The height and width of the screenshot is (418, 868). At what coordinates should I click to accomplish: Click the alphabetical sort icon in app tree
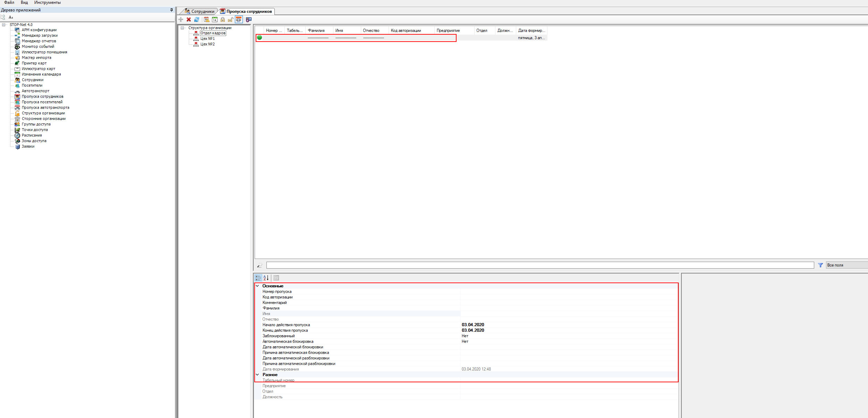tap(11, 17)
